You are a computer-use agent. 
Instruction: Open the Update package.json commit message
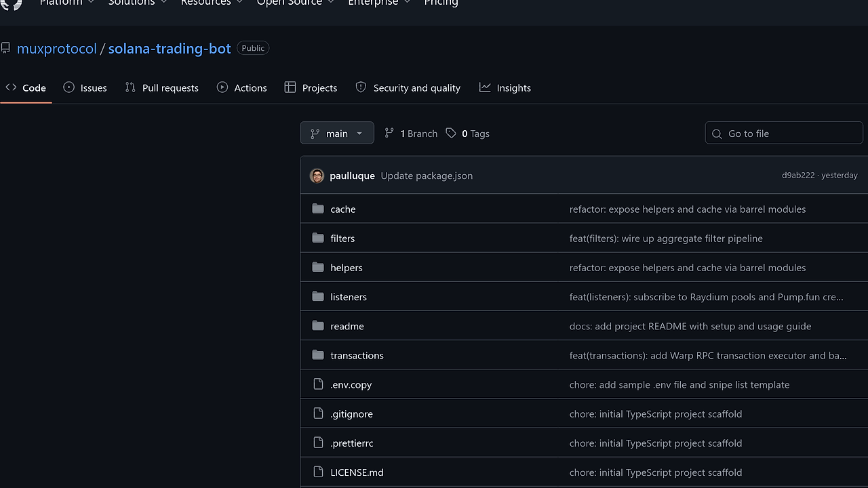point(427,176)
